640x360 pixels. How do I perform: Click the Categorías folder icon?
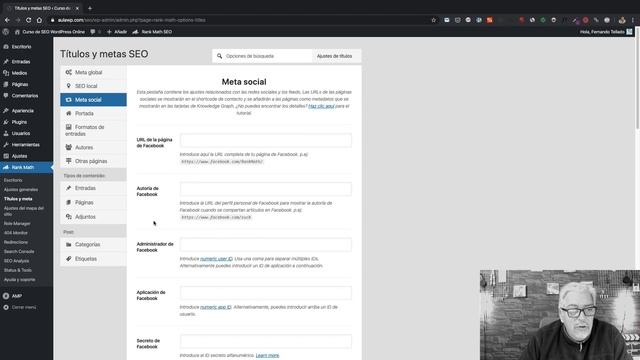pyautogui.click(x=69, y=244)
